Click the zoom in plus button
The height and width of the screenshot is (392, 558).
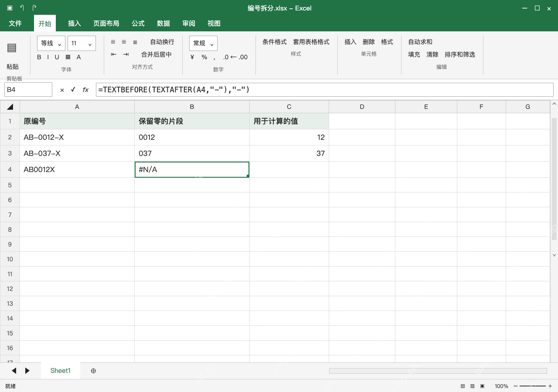(550, 386)
